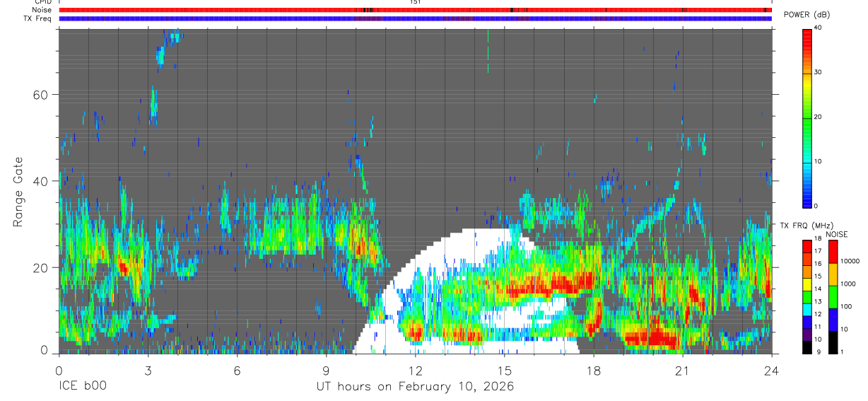This screenshot has width=868, height=401.
Task: Select UT hour tick label 12
Action: point(415,370)
